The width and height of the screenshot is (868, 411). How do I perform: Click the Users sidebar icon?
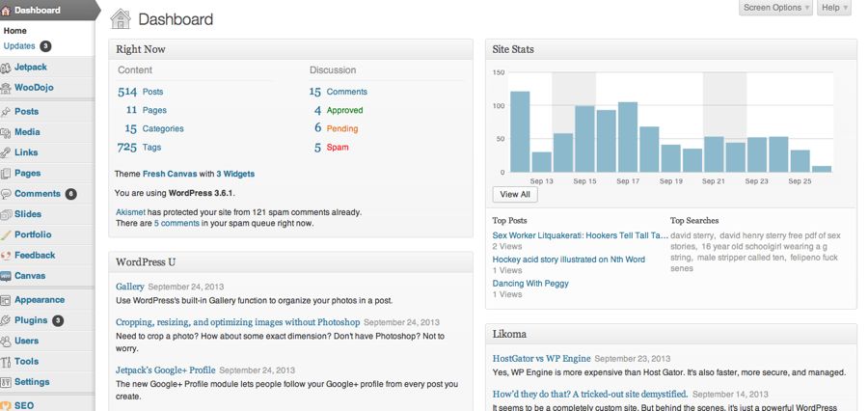pos(6,342)
